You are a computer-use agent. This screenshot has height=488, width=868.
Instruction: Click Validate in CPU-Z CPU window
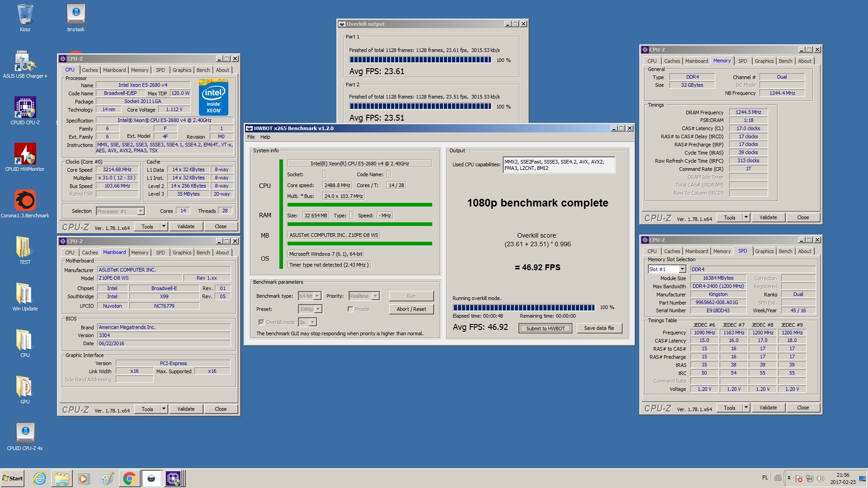[x=186, y=226]
